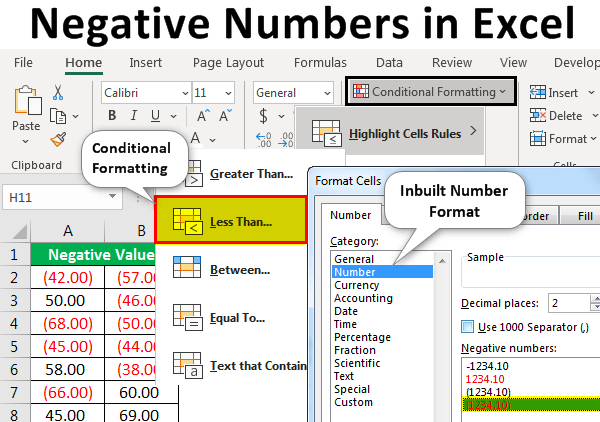The height and width of the screenshot is (422, 600).
Task: Select Percentage in Category list
Action: [362, 337]
